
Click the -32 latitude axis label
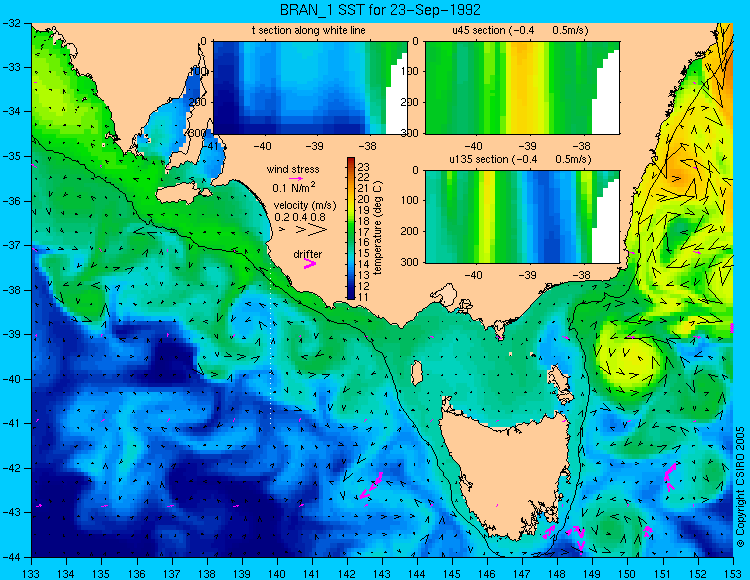click(x=11, y=23)
